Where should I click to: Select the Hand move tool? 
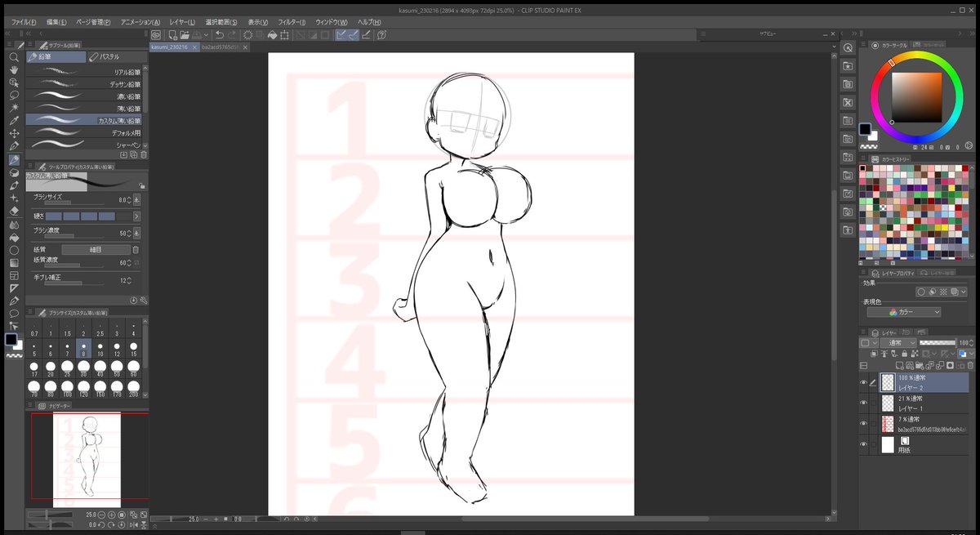coord(14,70)
